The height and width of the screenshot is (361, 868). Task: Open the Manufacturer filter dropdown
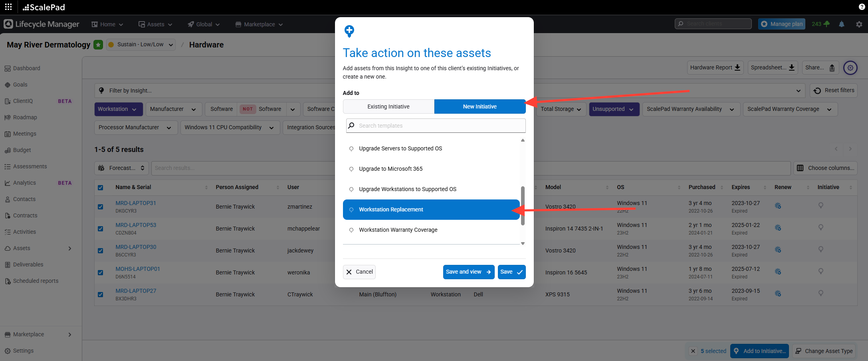coord(173,109)
